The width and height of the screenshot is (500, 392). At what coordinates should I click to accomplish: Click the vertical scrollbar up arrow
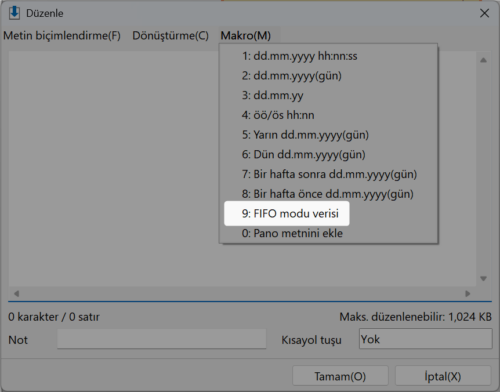483,60
